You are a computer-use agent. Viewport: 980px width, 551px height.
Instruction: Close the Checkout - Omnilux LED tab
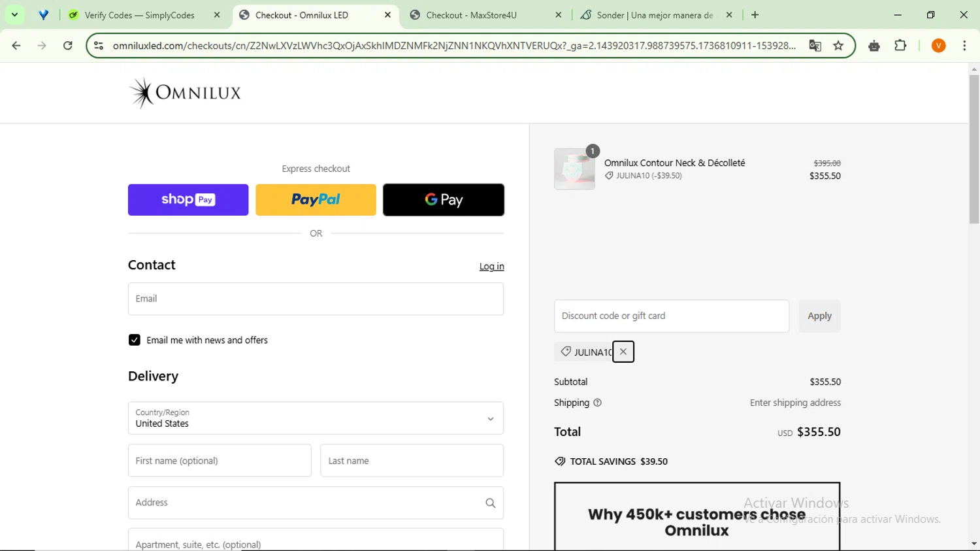click(x=387, y=15)
